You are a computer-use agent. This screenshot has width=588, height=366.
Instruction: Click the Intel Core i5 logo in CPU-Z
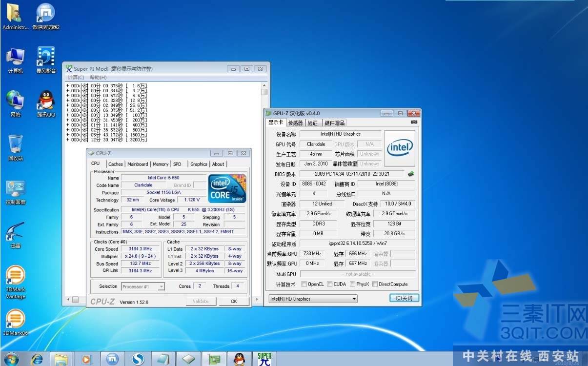click(x=227, y=188)
